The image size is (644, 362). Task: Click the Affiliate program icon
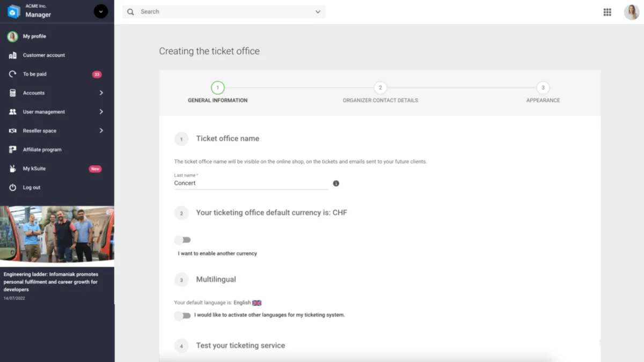[13, 150]
